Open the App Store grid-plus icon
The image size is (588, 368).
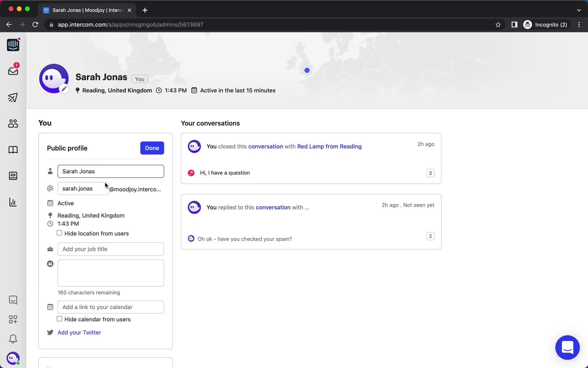coord(13,319)
